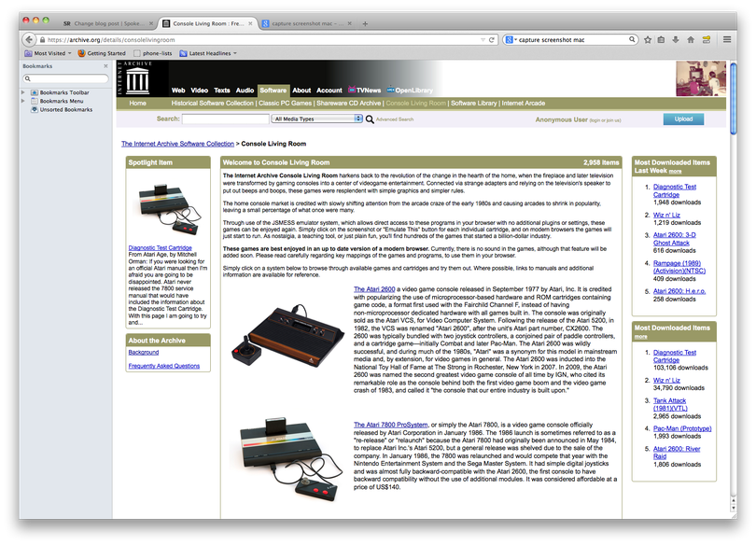Open the Firefox hamburger menu
Screen dimensions: 756x545
726,39
